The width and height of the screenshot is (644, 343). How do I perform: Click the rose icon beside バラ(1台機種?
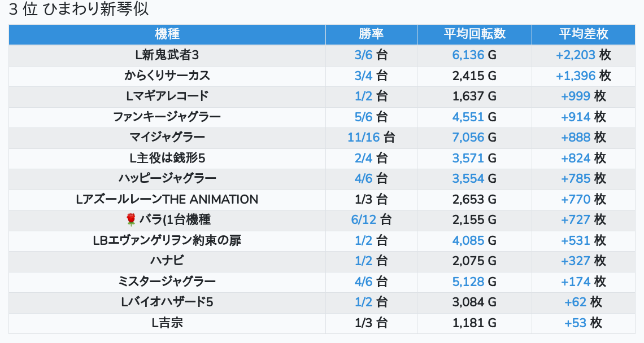[x=131, y=219]
